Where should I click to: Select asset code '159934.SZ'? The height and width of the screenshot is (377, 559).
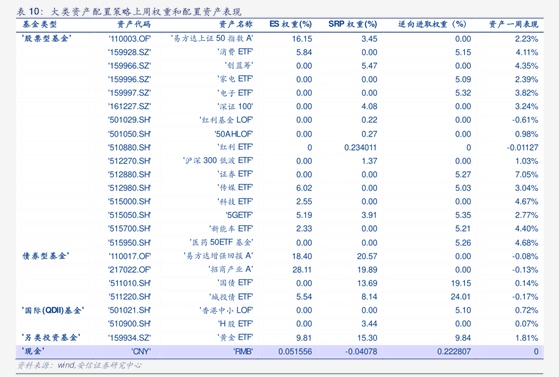click(129, 337)
